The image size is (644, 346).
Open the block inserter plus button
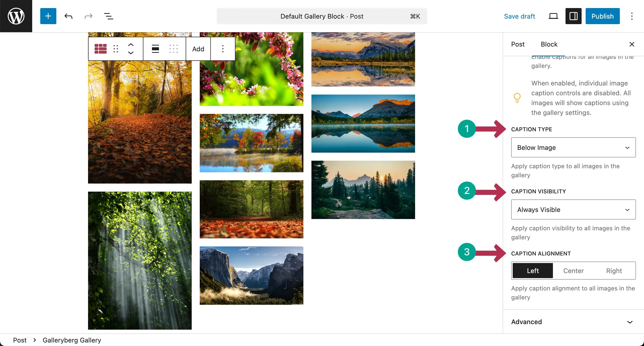coord(48,16)
